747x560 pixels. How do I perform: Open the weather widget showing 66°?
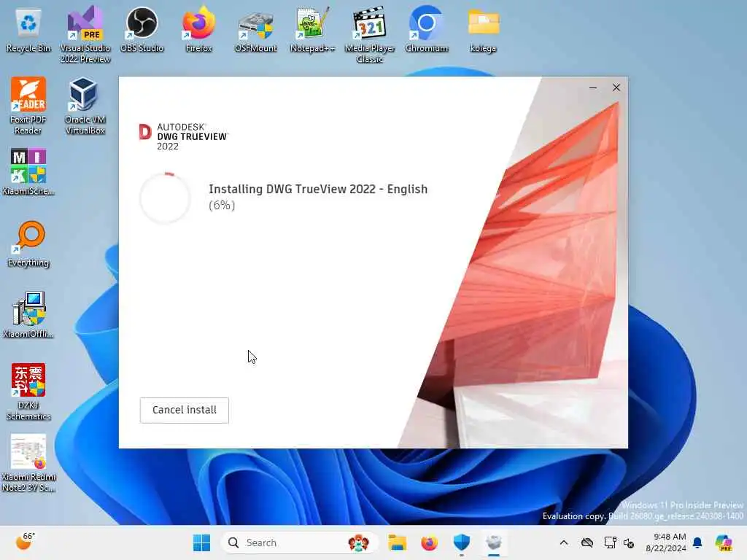pos(26,542)
